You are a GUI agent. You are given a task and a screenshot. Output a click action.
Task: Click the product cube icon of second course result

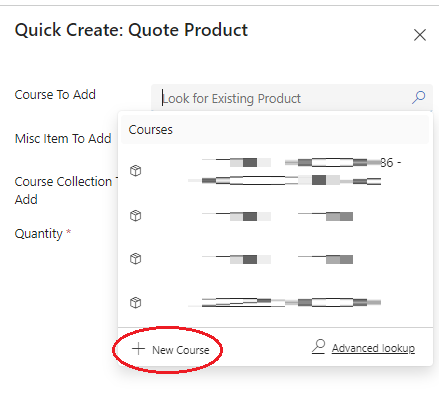point(136,216)
